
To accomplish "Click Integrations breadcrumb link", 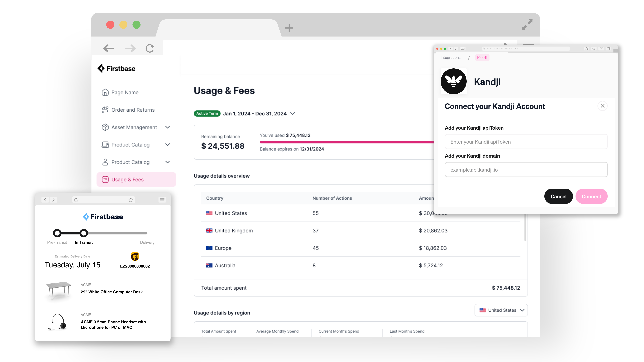I will click(x=450, y=58).
